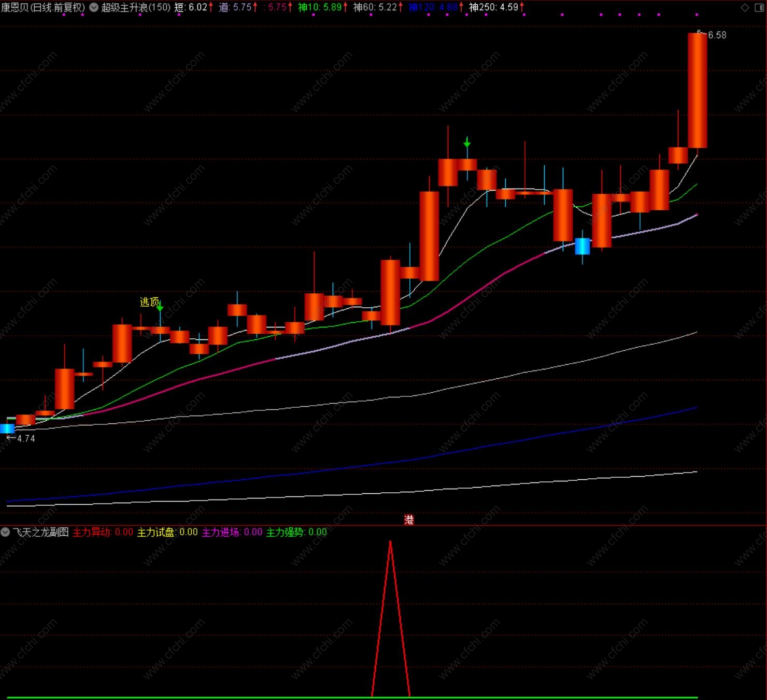Select the first blue candle at far left

pyautogui.click(x=7, y=428)
